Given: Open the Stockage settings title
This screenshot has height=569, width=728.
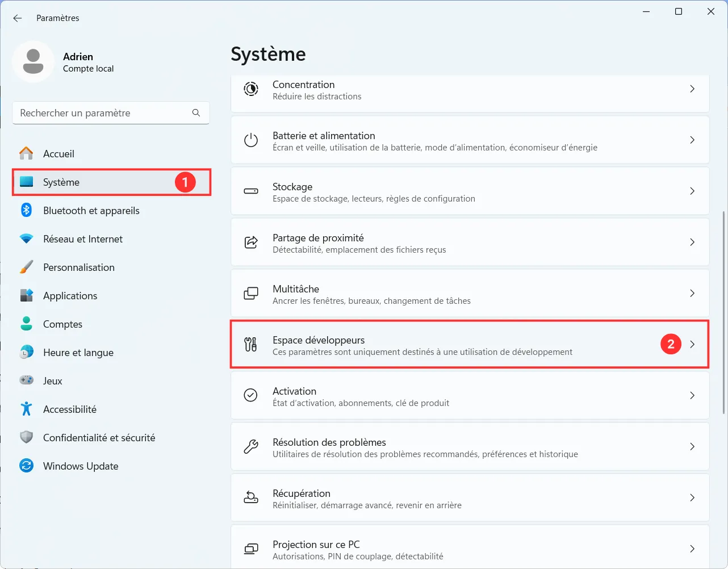Looking at the screenshot, I should pyautogui.click(x=292, y=187).
